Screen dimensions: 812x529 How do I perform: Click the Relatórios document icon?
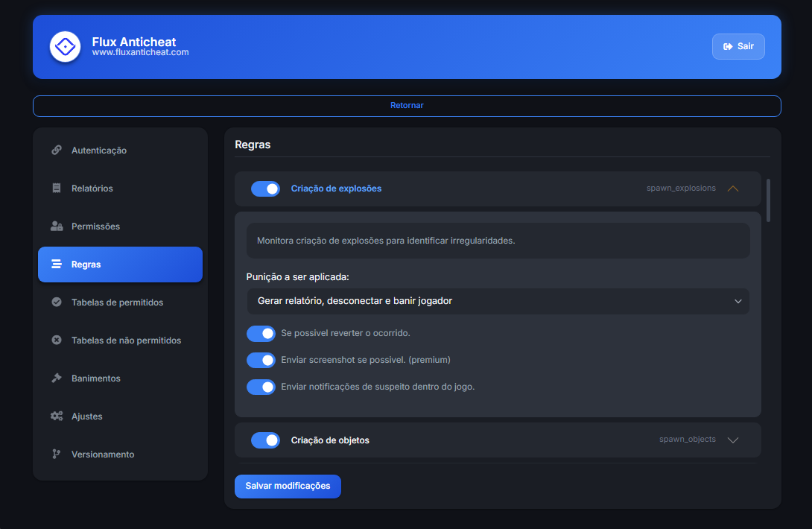point(57,189)
